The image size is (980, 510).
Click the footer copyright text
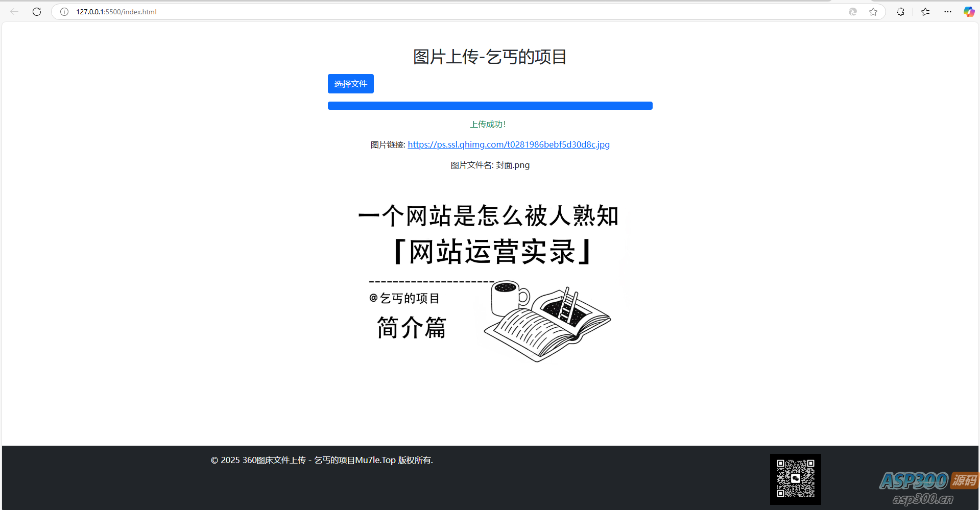321,459
